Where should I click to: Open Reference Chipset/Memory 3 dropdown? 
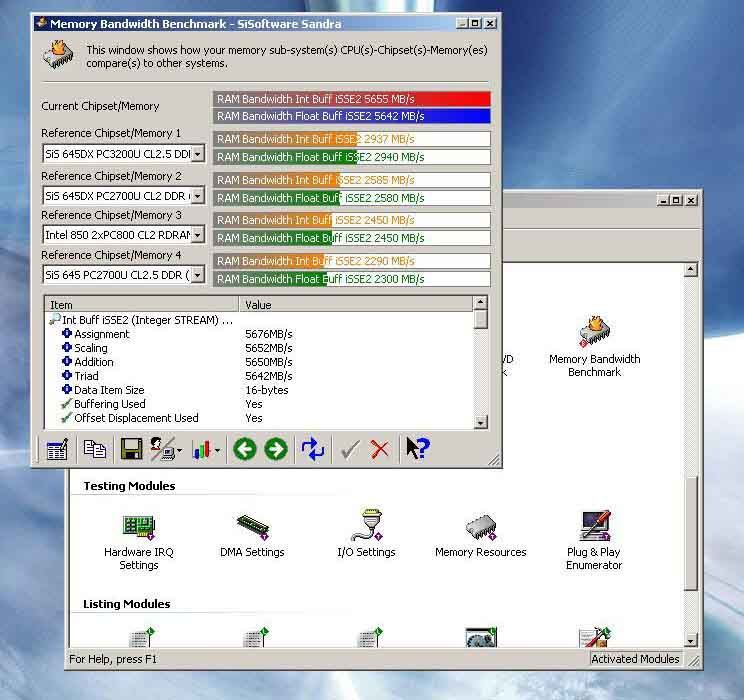coord(197,234)
